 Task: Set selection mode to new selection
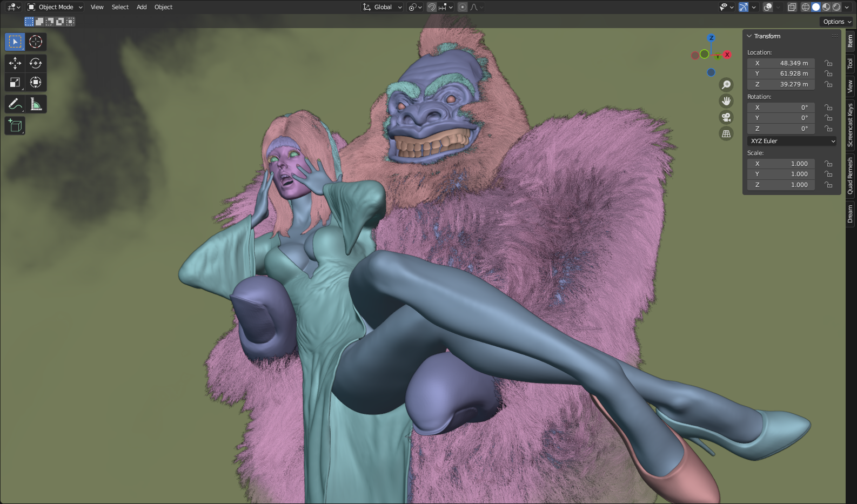[x=29, y=22]
